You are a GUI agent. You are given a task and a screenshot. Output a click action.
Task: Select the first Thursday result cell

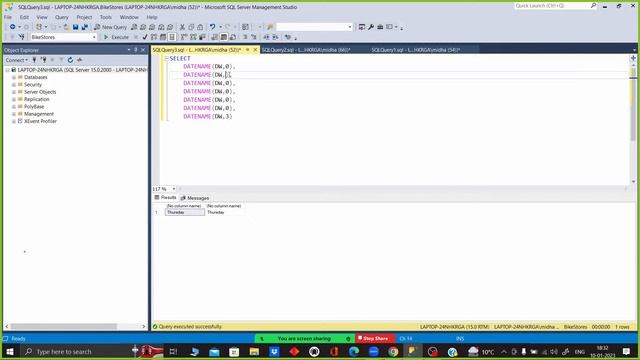click(185, 212)
